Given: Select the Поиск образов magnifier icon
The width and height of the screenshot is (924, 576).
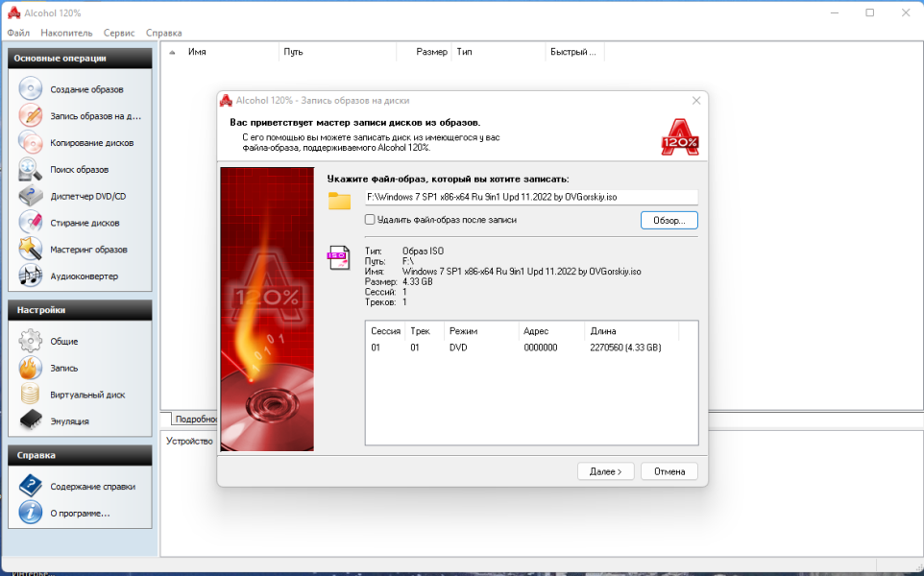Looking at the screenshot, I should pos(30,169).
